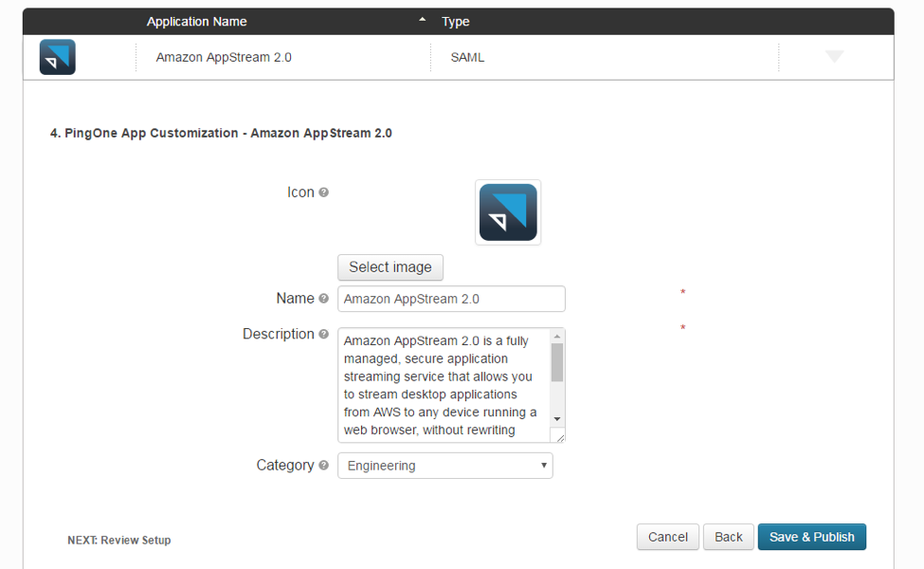The image size is (924, 569).
Task: Open the Category dropdown showing Engineering
Action: (444, 466)
